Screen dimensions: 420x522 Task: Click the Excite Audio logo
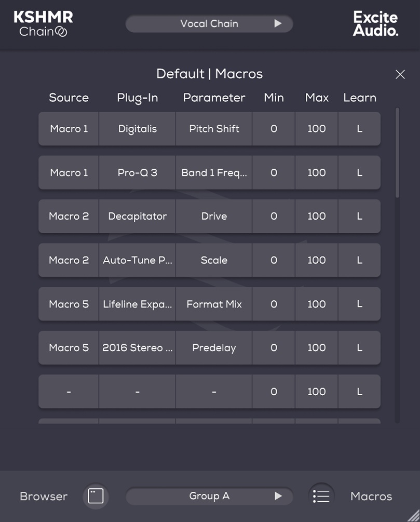pyautogui.click(x=375, y=23)
